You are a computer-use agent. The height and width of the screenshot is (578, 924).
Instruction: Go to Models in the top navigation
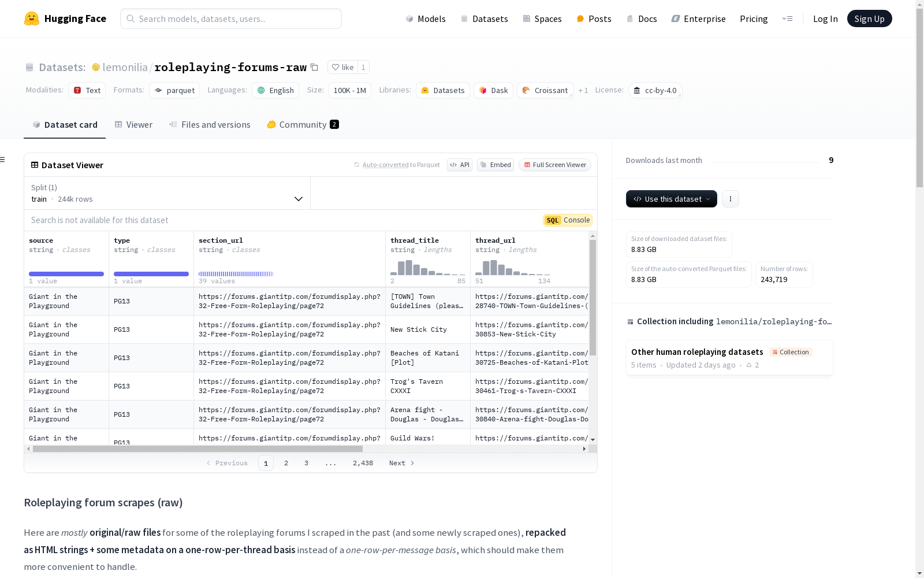[426, 18]
